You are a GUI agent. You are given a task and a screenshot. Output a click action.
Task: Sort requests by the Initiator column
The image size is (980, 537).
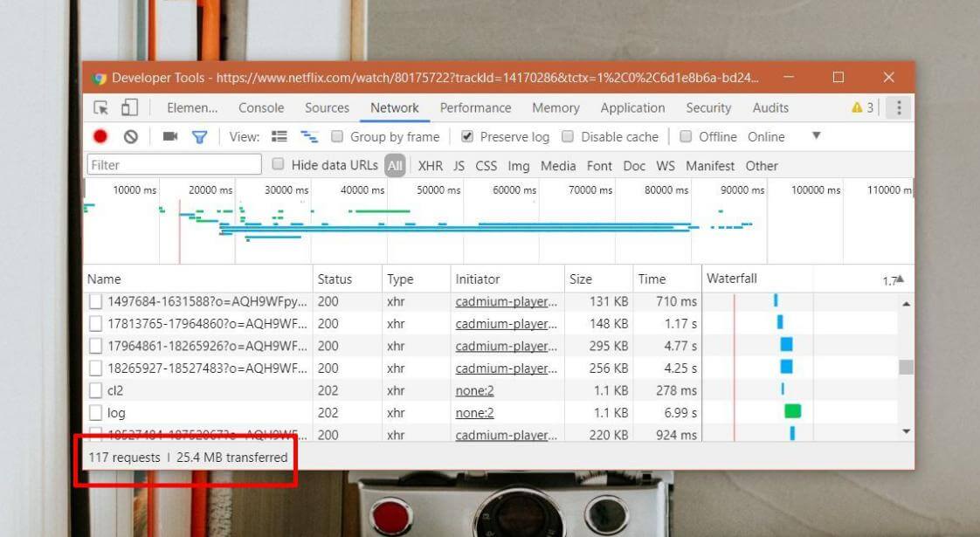tap(507, 279)
